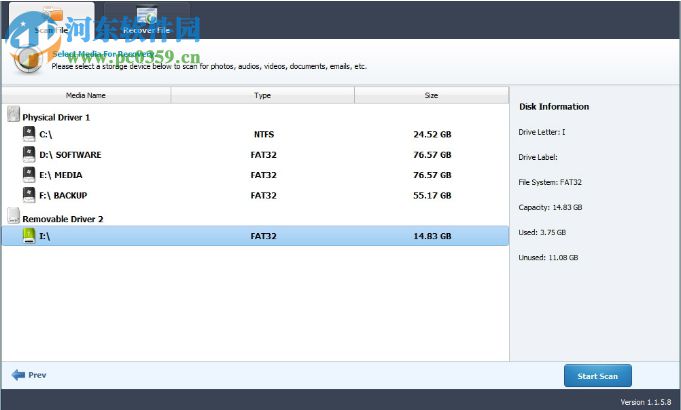Select the Removable Driver 2 row
Image resolution: width=681 pixels, height=410 pixels.
click(x=255, y=218)
